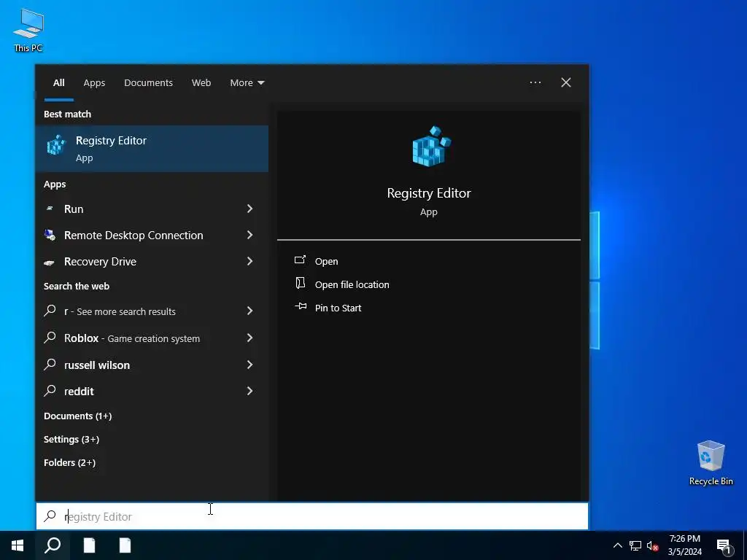Screen dimensions: 747x560
Task: Switch to the Apps search tab
Action: 94,83
